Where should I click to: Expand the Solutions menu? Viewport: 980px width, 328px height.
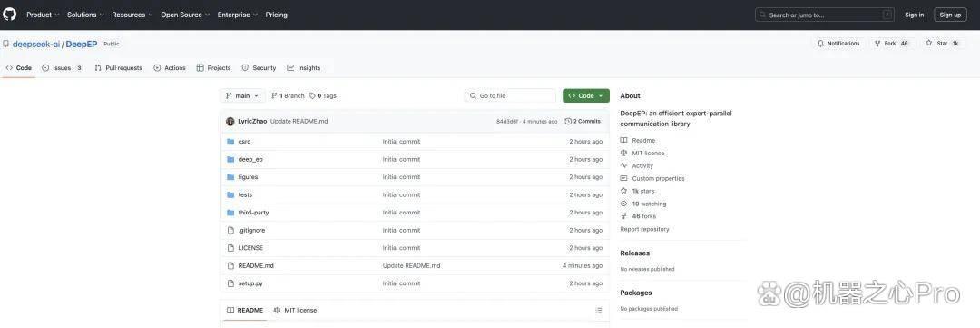pyautogui.click(x=85, y=15)
